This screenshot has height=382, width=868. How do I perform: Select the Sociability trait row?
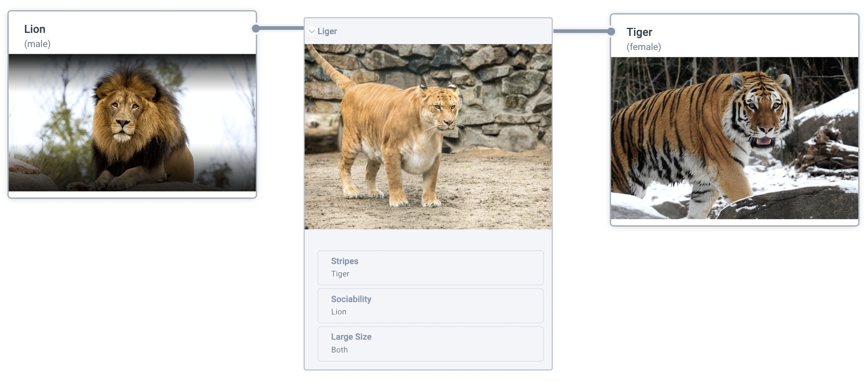tap(430, 306)
